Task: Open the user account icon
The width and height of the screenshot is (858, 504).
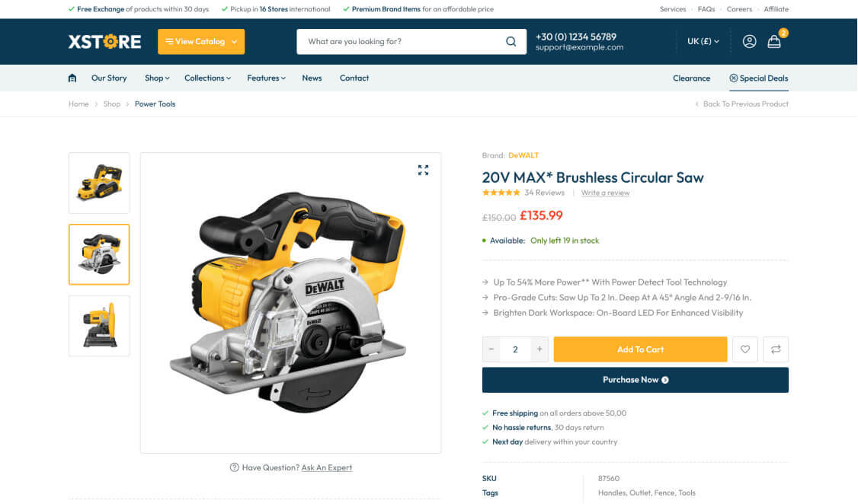Action: point(749,42)
